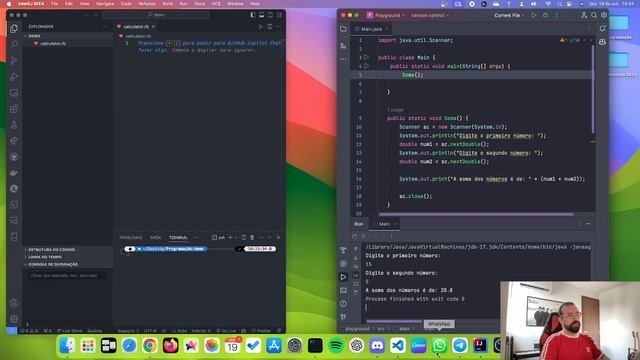640x360 pixels.
Task: Select the calculator.rb editor tab
Action: click(136, 27)
